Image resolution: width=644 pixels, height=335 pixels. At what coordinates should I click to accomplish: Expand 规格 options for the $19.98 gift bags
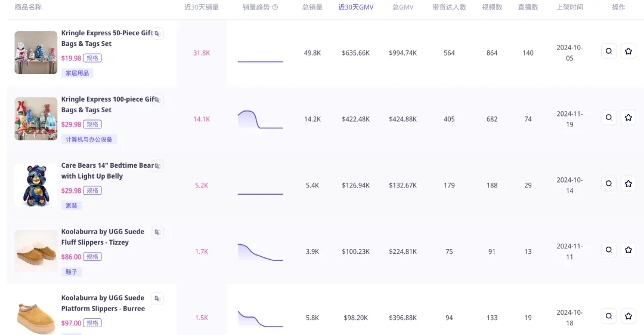(x=92, y=58)
